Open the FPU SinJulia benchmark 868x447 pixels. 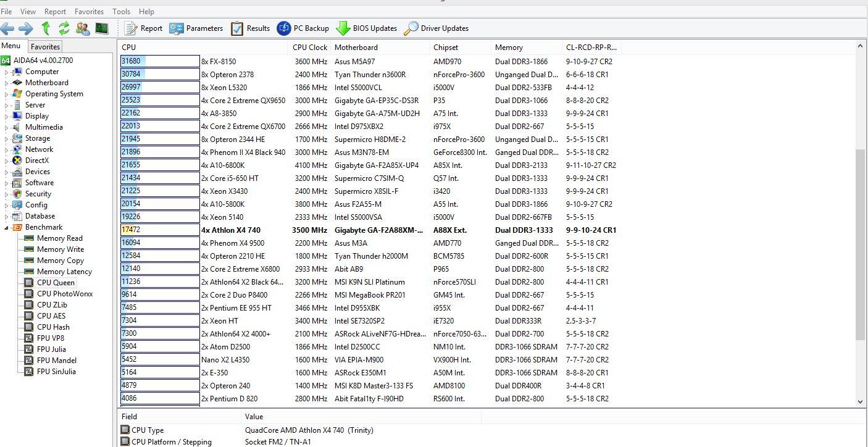pos(50,372)
